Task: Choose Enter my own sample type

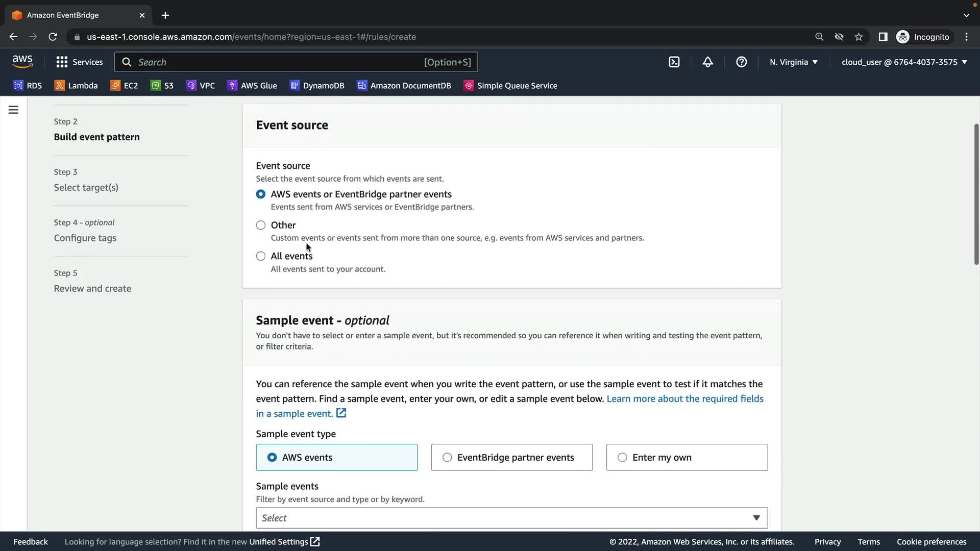Action: point(687,458)
